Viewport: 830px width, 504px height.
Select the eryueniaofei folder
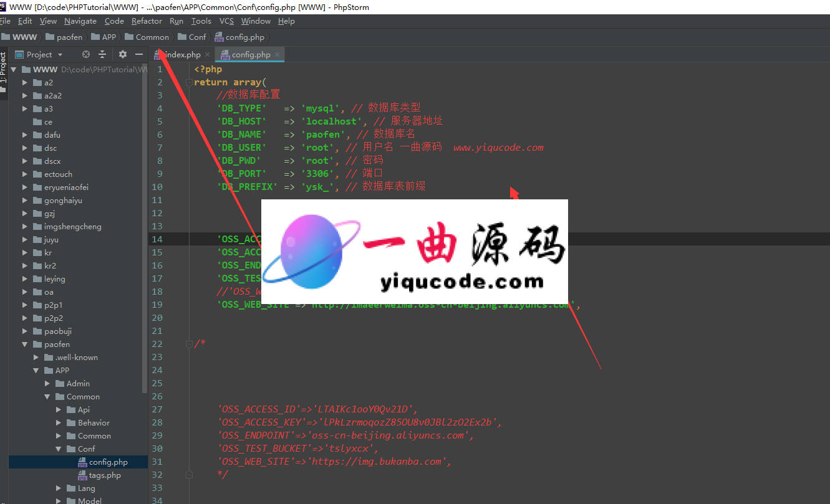coord(66,188)
